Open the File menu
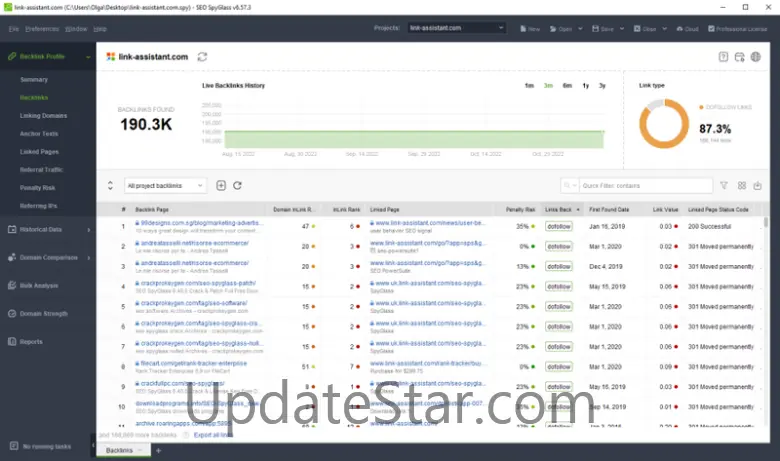This screenshot has width=780, height=461. [x=13, y=29]
